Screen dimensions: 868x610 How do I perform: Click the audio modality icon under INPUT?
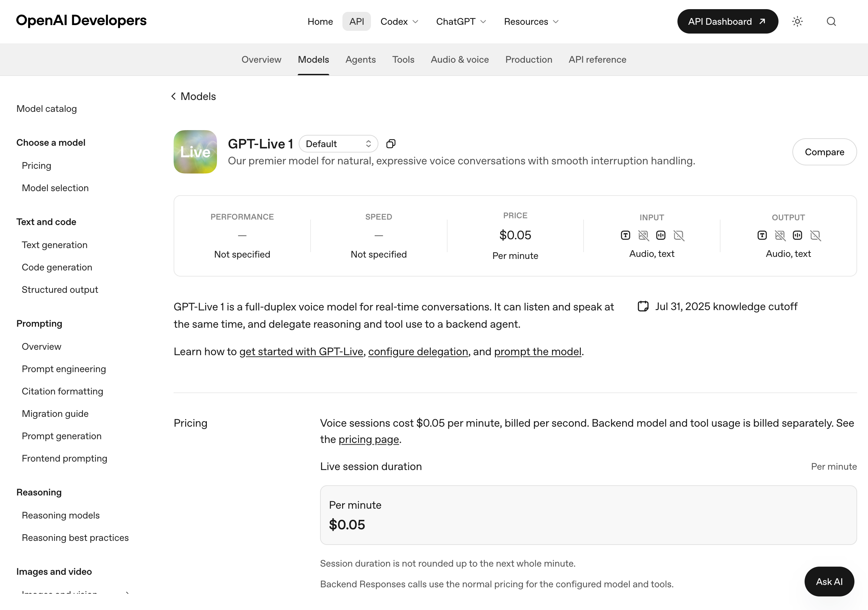point(661,236)
